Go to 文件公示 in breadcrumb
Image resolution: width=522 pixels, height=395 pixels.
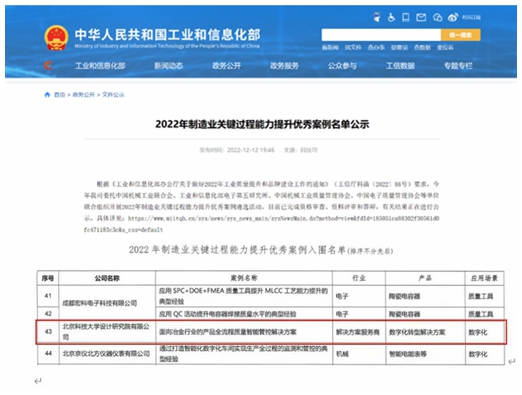point(113,95)
